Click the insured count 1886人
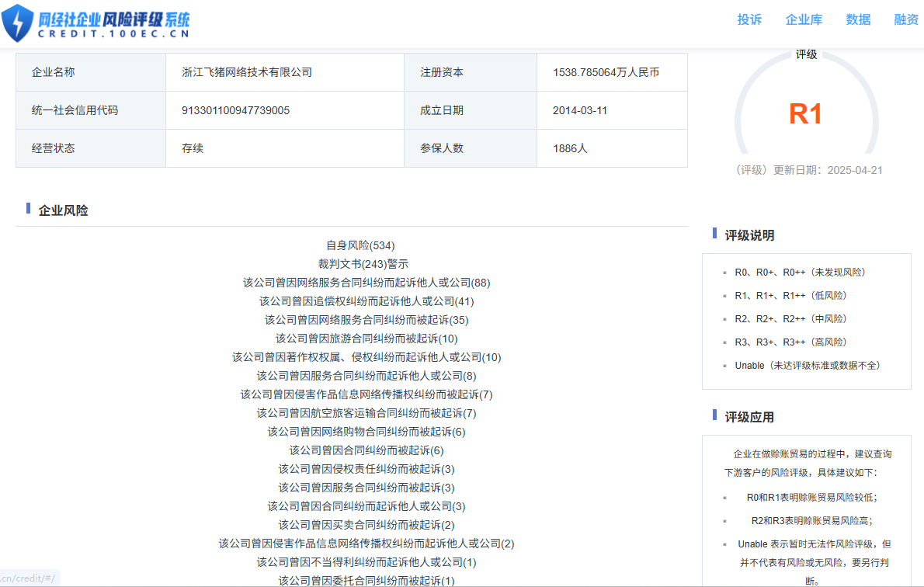Viewport: 924px width, 587px height. (x=570, y=148)
